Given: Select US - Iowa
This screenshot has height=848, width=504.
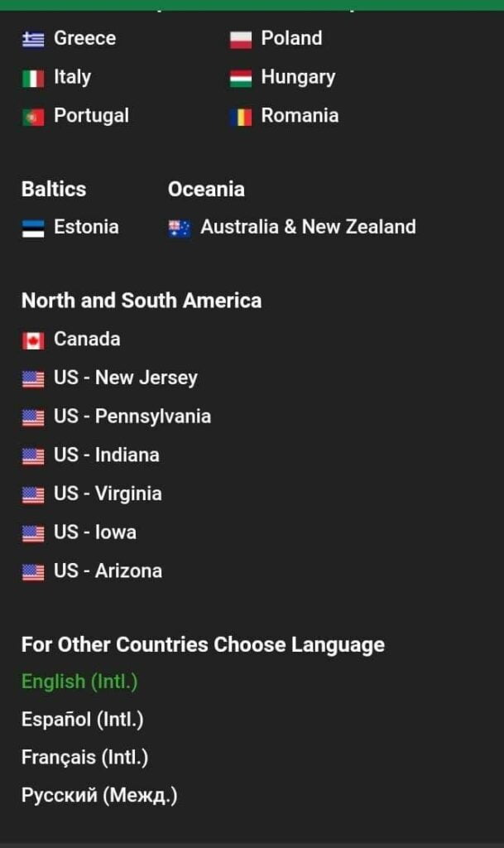Looking at the screenshot, I should click(x=94, y=532).
